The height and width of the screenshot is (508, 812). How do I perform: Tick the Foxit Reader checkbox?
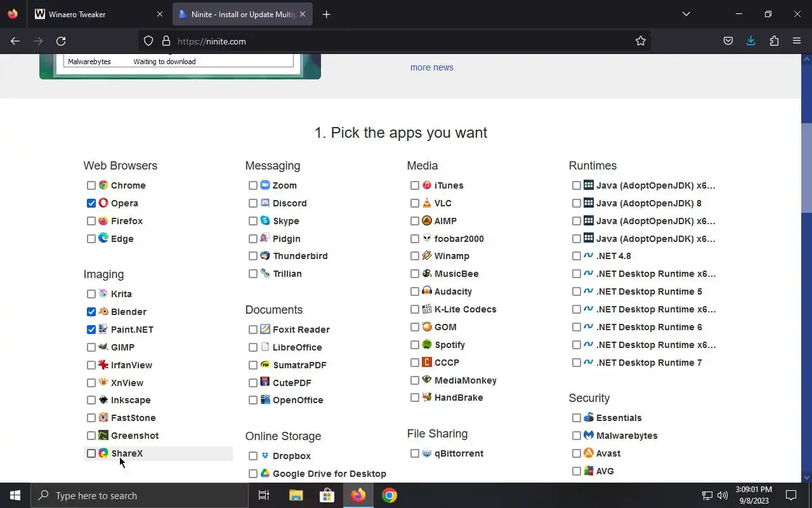(253, 330)
